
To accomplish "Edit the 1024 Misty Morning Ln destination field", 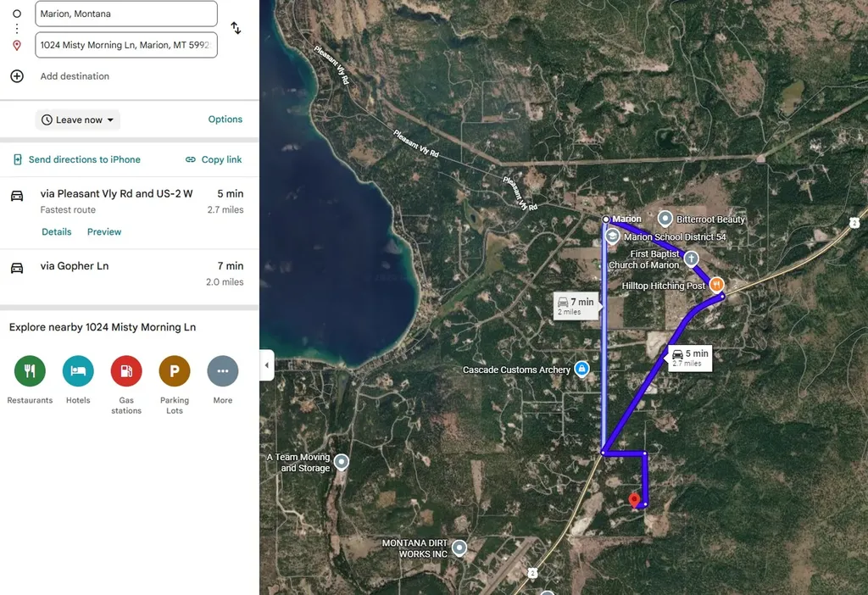I will (126, 45).
